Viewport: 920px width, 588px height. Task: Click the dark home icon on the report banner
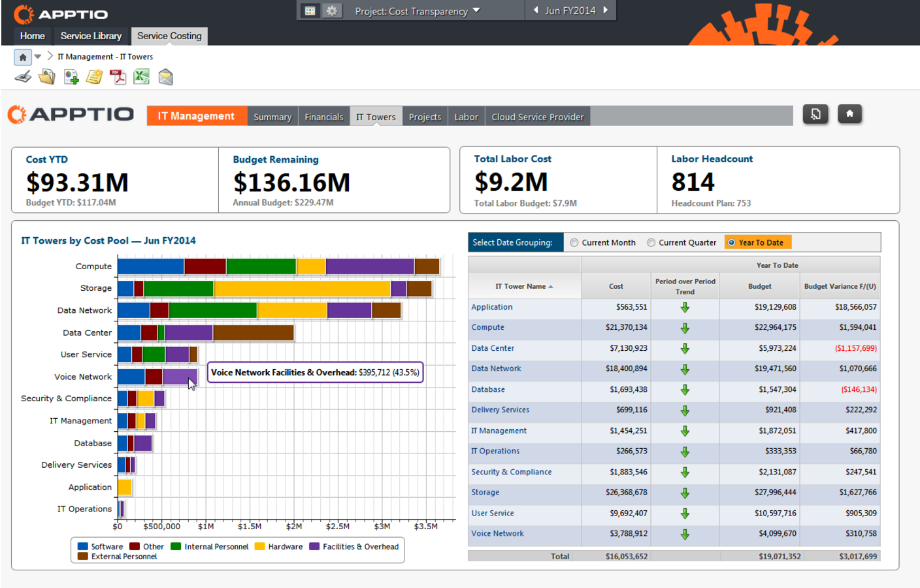point(849,114)
